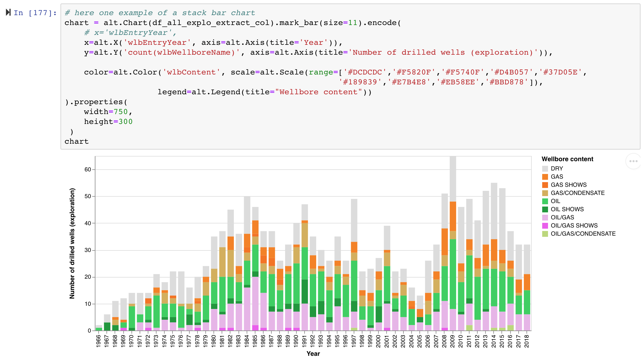Click the OIL/GAS SHOWS magenta swatch
Image resolution: width=644 pixels, height=359 pixels.
tap(545, 226)
